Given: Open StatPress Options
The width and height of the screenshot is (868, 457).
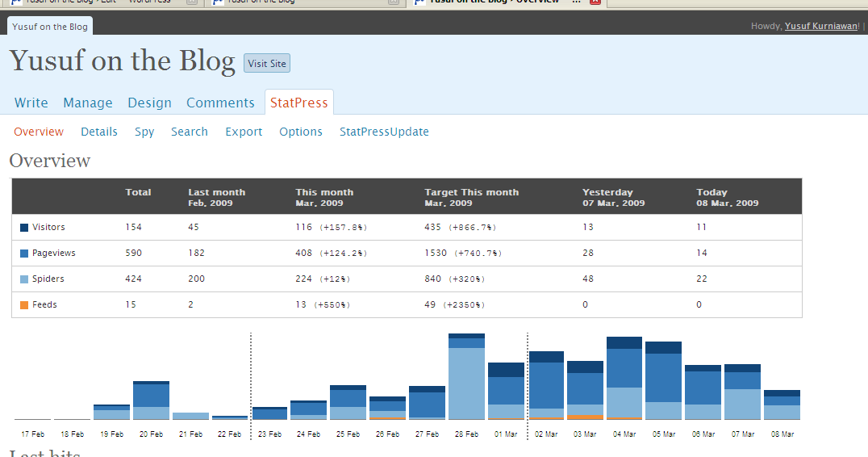Looking at the screenshot, I should (301, 132).
